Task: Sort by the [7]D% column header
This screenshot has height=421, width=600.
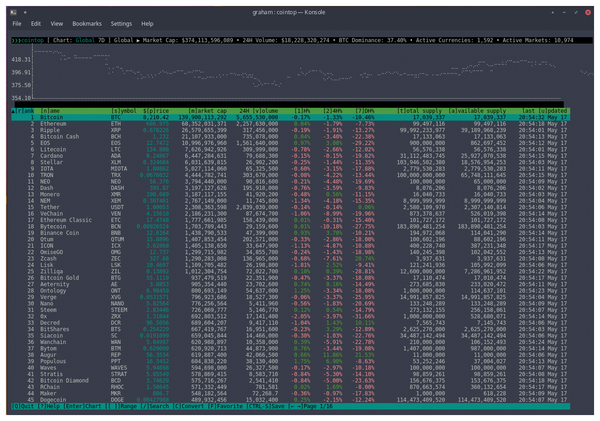Action: pyautogui.click(x=364, y=111)
